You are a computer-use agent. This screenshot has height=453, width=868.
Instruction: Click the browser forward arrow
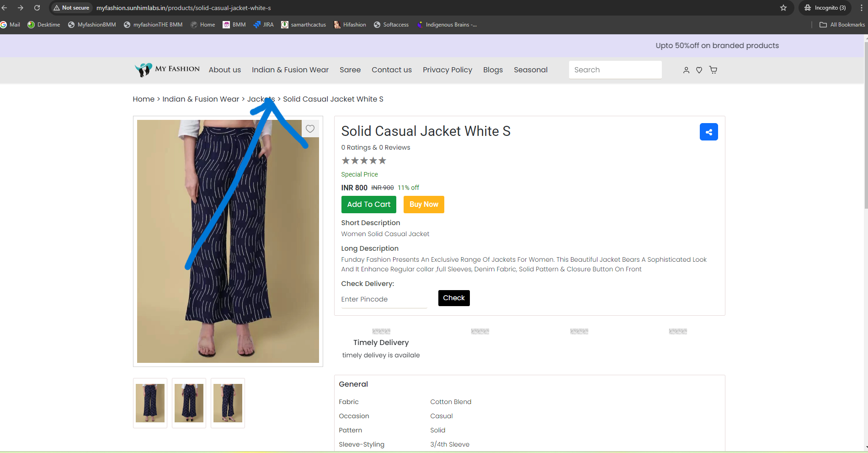tap(20, 8)
